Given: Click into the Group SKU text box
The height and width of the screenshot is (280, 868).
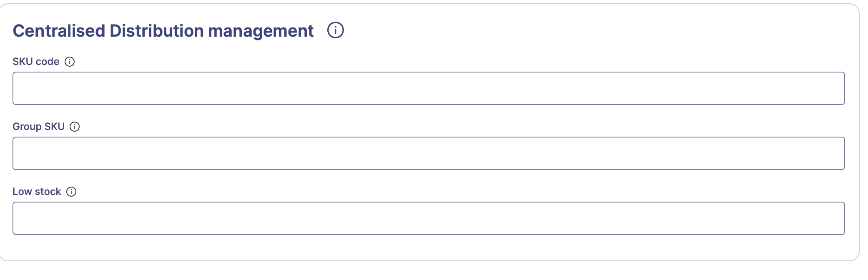Looking at the screenshot, I should (x=428, y=153).
